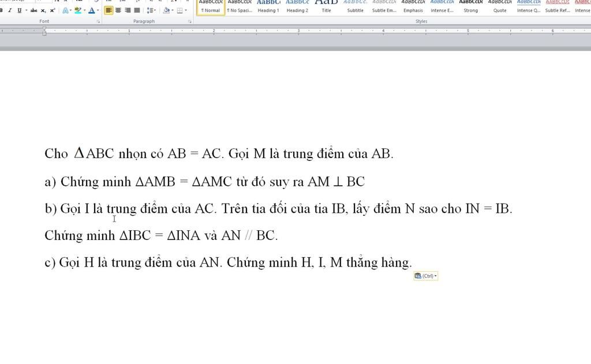Image resolution: width=591 pixels, height=364 pixels.
Task: Click the strikethrough button
Action: click(33, 10)
